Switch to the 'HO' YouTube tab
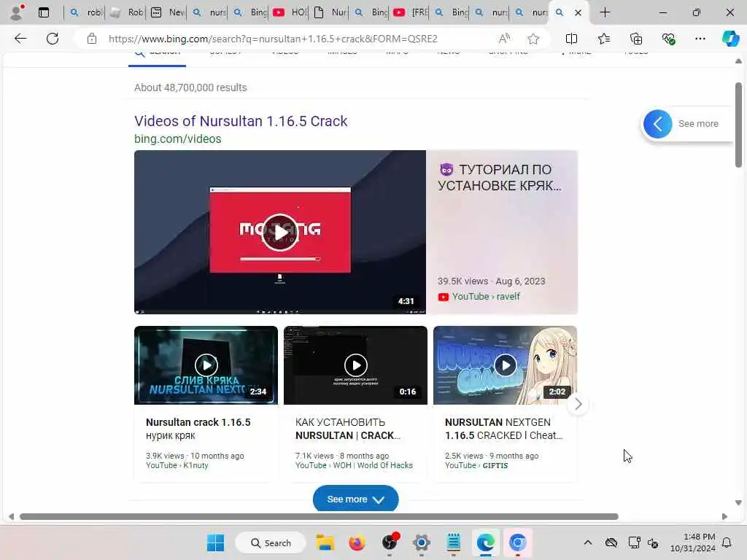Viewport: 747px width, 560px height. tap(290, 12)
